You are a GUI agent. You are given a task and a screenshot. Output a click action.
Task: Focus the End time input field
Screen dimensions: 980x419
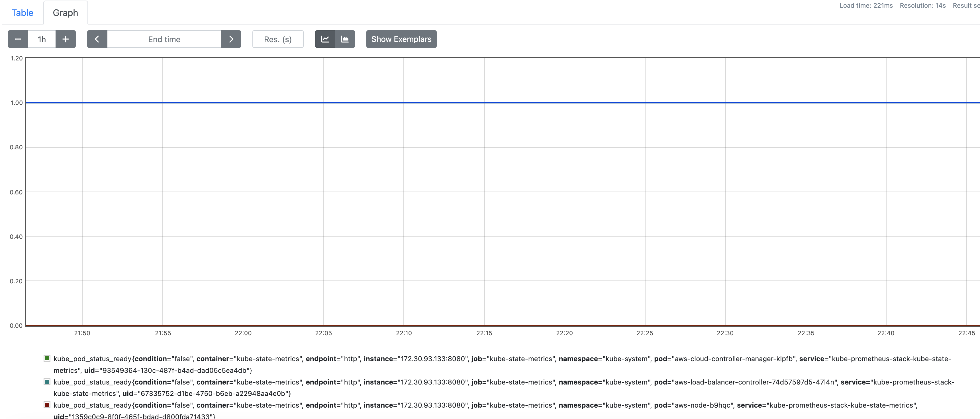tap(164, 39)
